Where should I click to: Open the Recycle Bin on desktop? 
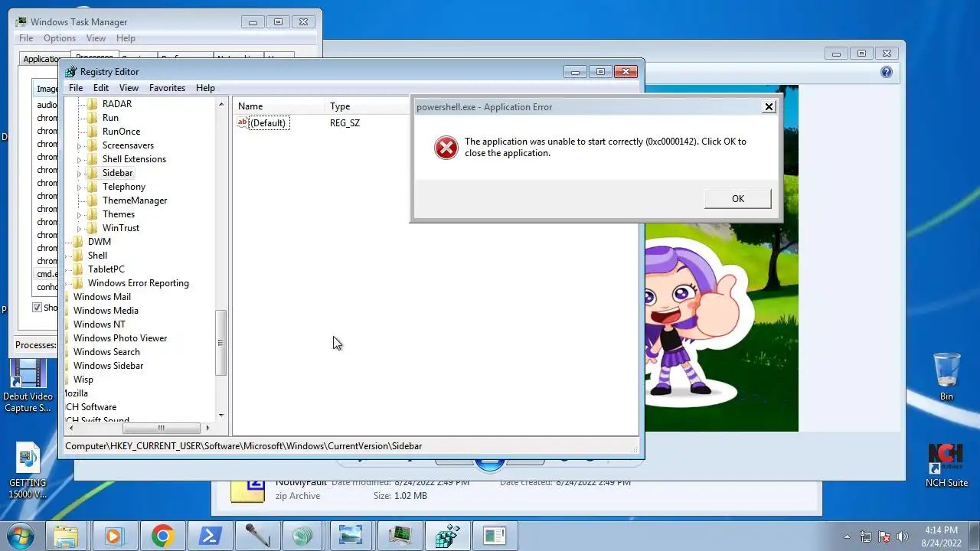[x=947, y=376]
